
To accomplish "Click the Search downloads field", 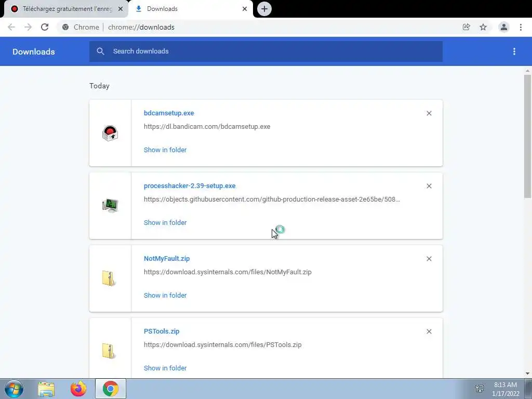I will coord(266,51).
